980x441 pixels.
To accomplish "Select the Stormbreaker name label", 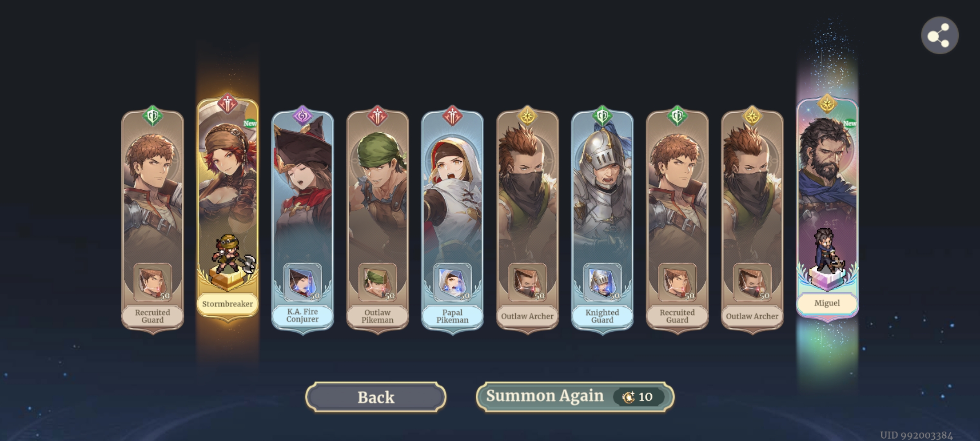I will coord(227,304).
